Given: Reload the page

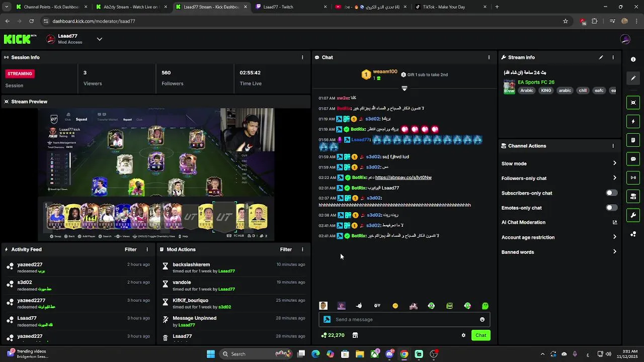Looking at the screenshot, I should [x=31, y=21].
